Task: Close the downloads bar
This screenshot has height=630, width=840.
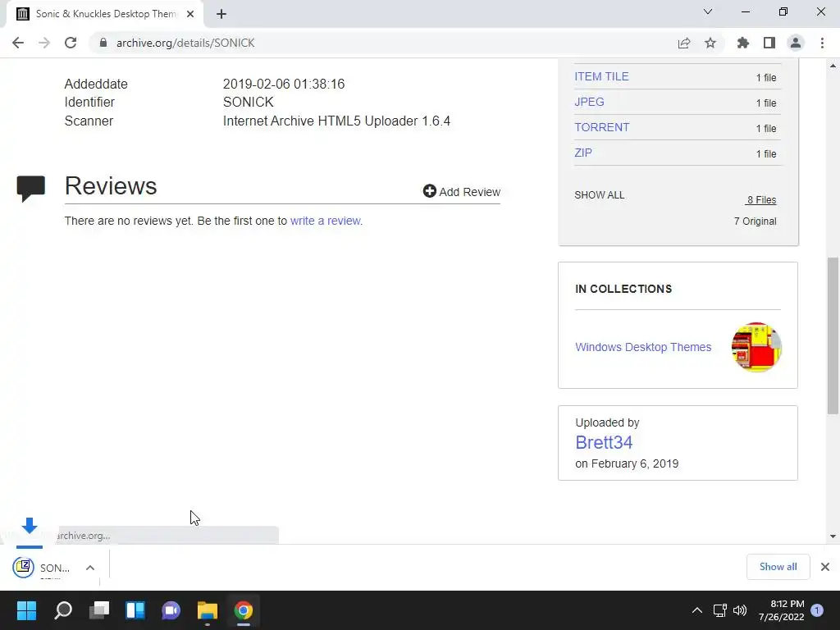Action: [825, 567]
